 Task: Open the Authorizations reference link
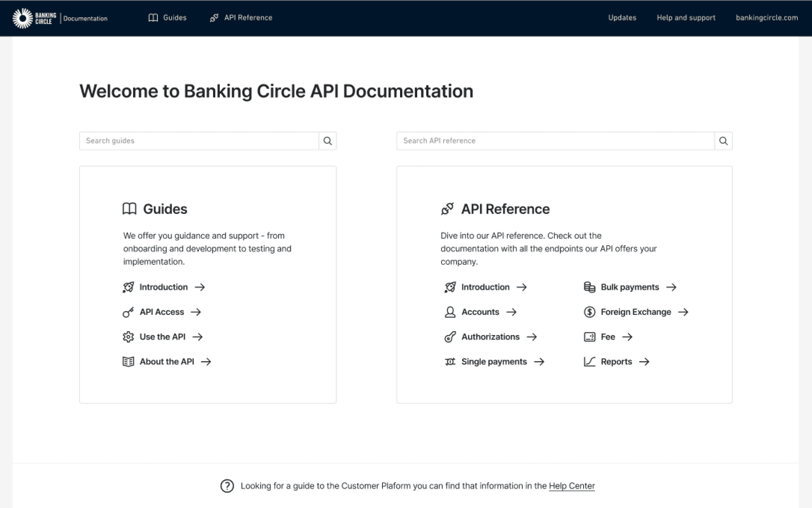[490, 337]
